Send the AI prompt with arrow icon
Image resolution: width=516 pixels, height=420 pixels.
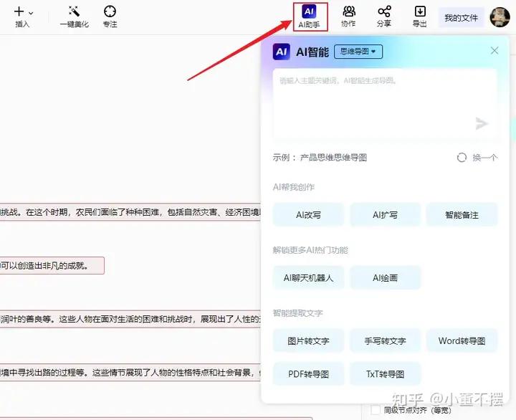click(482, 123)
